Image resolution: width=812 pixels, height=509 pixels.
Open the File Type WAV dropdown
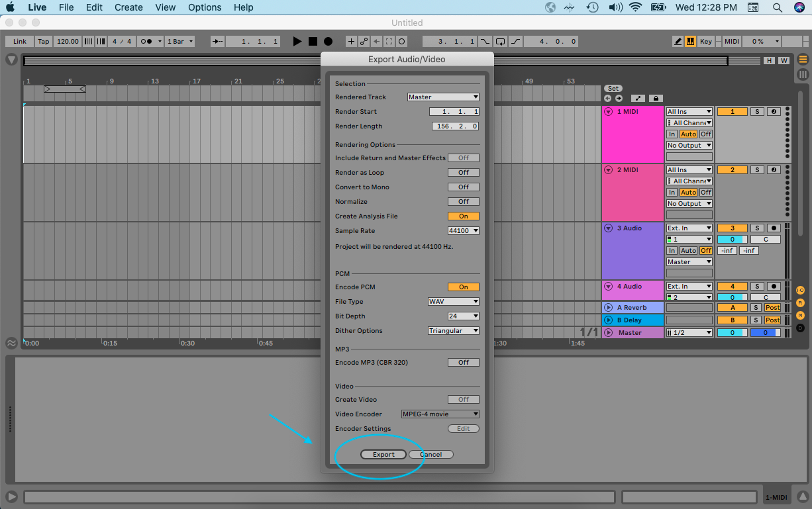453,302
